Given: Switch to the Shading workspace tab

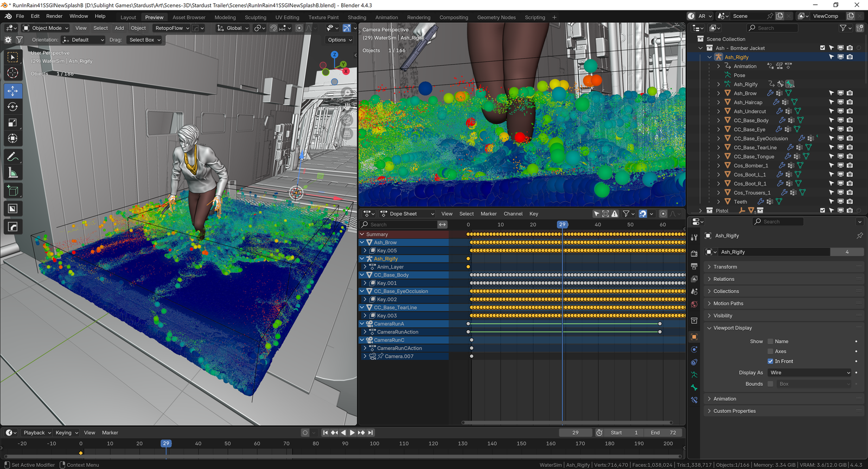Looking at the screenshot, I should point(356,17).
